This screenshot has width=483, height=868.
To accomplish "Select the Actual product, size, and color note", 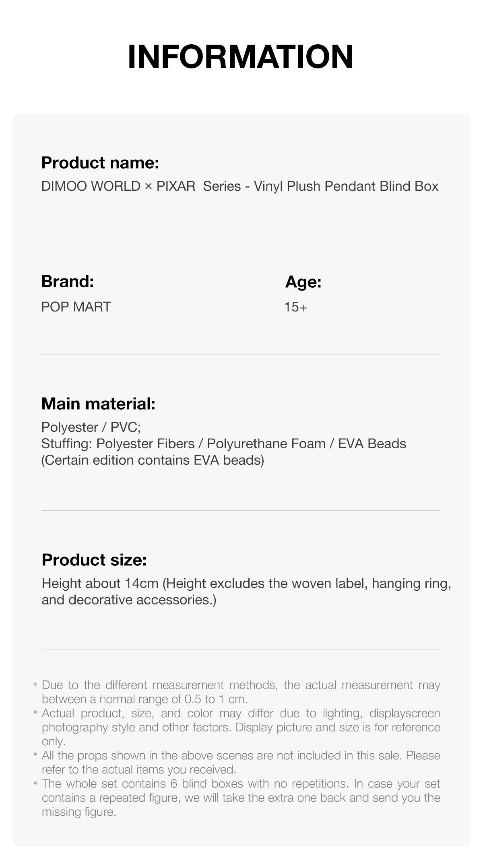I will coord(241,727).
